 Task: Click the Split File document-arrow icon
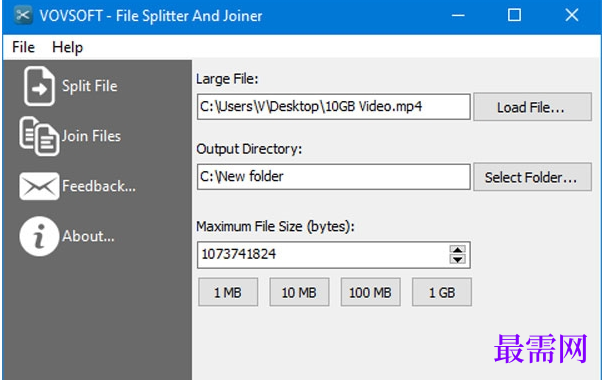(x=39, y=86)
